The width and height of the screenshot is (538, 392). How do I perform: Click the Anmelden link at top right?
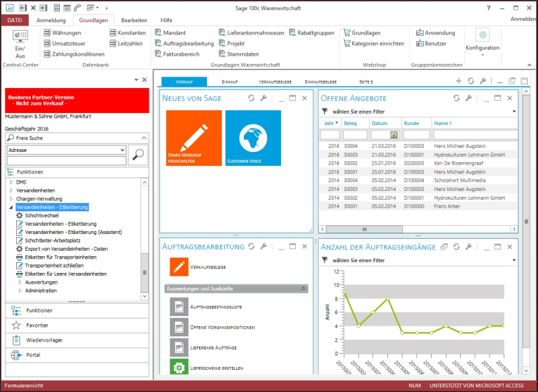coord(523,20)
